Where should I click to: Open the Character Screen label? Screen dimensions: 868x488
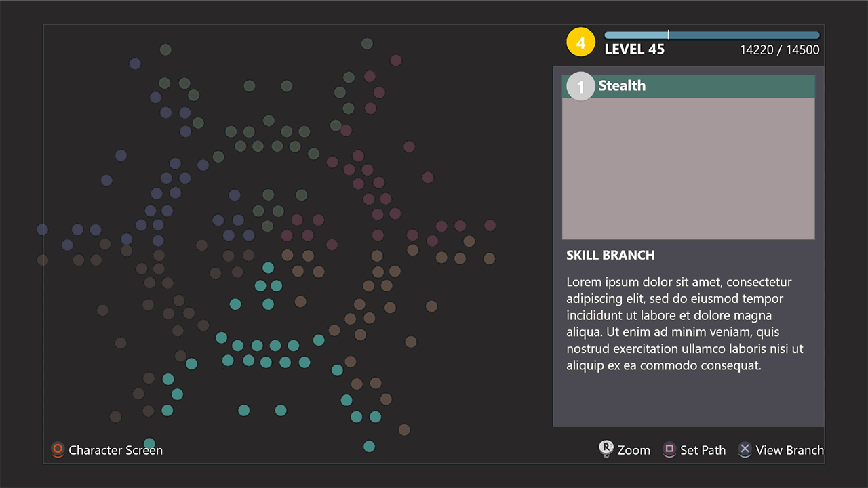coord(116,450)
